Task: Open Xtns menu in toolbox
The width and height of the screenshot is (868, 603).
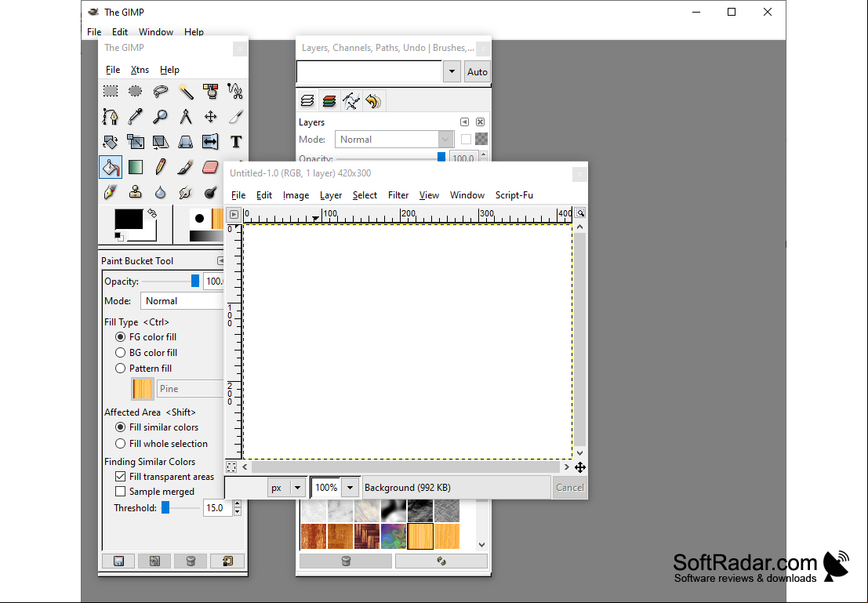Action: click(140, 70)
